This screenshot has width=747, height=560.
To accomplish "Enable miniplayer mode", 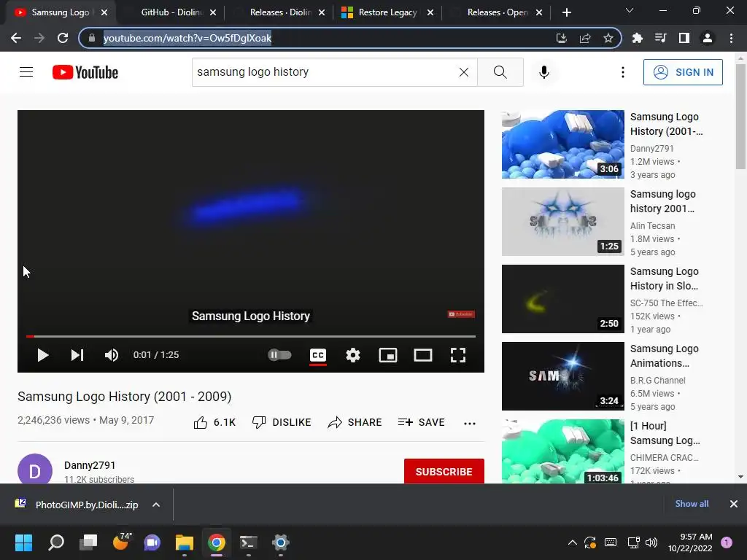I will coord(388,355).
